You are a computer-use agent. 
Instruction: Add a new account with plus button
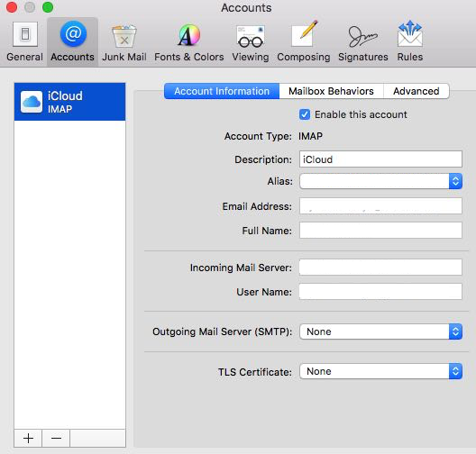coord(28,438)
